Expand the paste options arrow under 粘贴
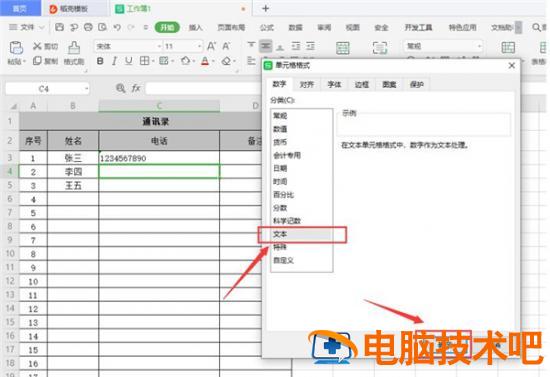550x377 pixels. tap(25, 62)
